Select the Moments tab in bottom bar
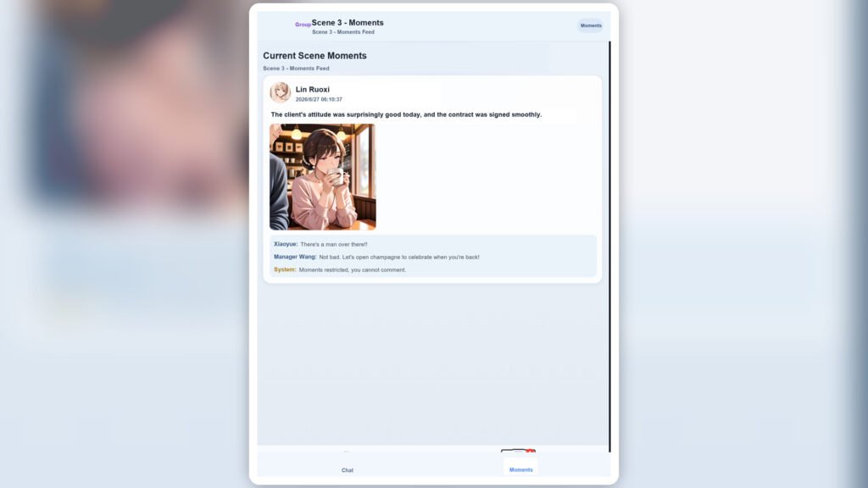The image size is (868, 488). click(520, 469)
